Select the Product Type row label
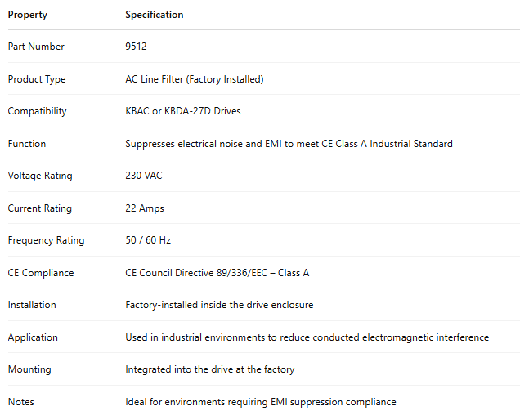Image resolution: width=520 pixels, height=420 pixels. pyautogui.click(x=37, y=79)
